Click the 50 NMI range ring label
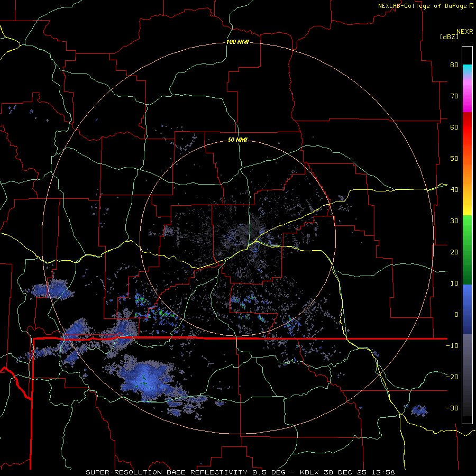This screenshot has height=476, width=476. pyautogui.click(x=237, y=140)
